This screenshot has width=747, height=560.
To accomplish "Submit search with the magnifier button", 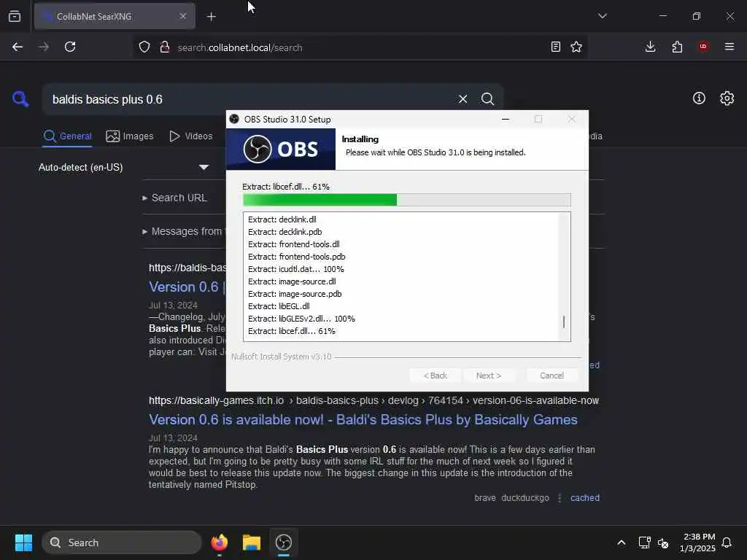I will click(487, 98).
